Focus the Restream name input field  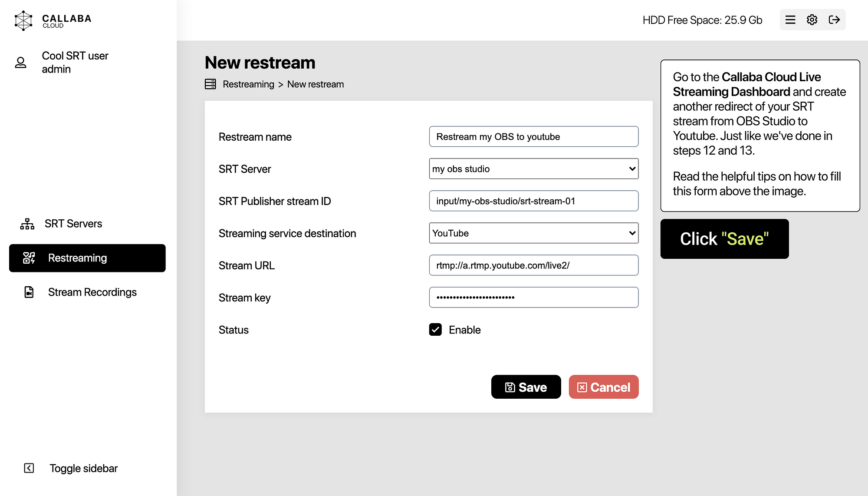tap(534, 137)
